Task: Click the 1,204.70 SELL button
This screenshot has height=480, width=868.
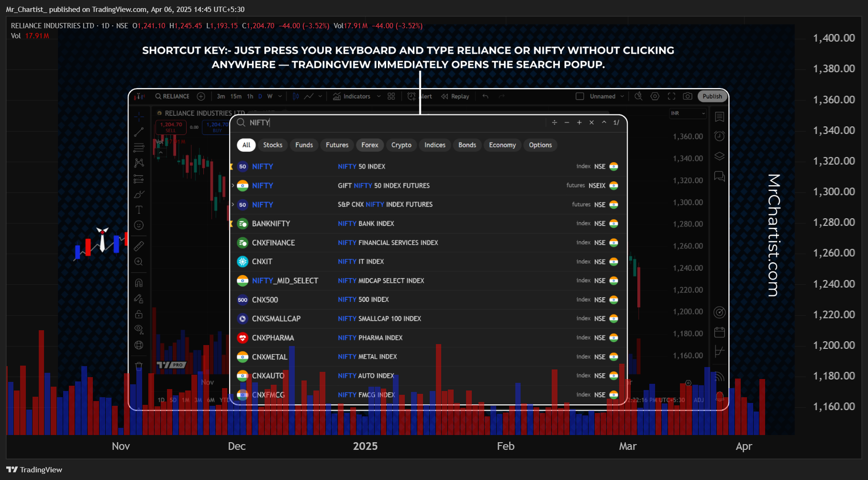Action: pos(171,127)
